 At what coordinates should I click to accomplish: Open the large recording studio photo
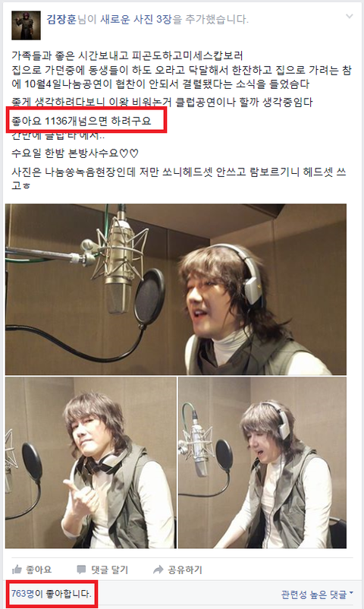[x=176, y=289]
